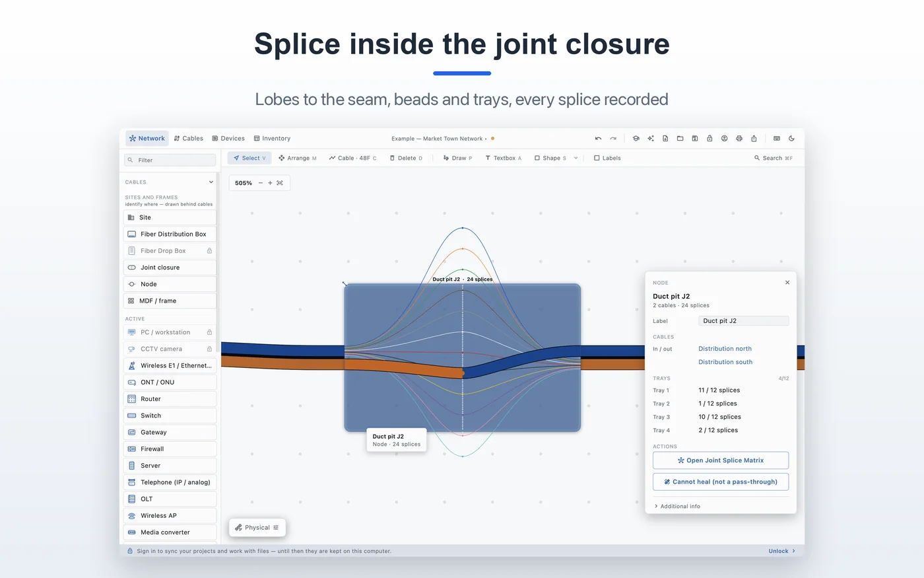Expand Additional info section
This screenshot has width=924, height=578.
coord(677,507)
